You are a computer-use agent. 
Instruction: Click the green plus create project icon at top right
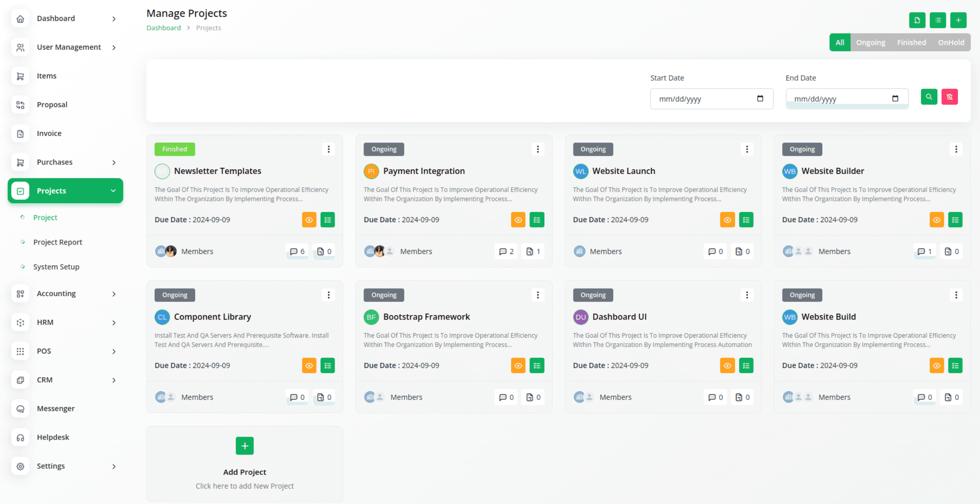958,20
